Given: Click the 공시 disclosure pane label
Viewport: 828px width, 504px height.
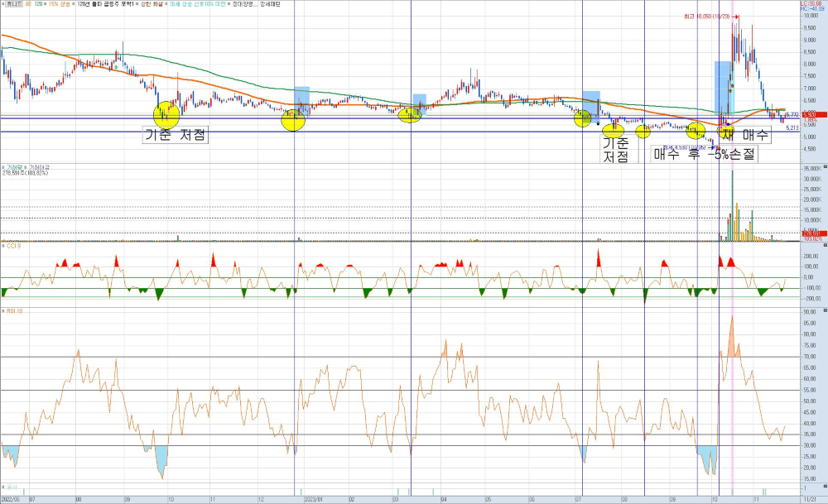Looking at the screenshot, I should [x=12, y=487].
